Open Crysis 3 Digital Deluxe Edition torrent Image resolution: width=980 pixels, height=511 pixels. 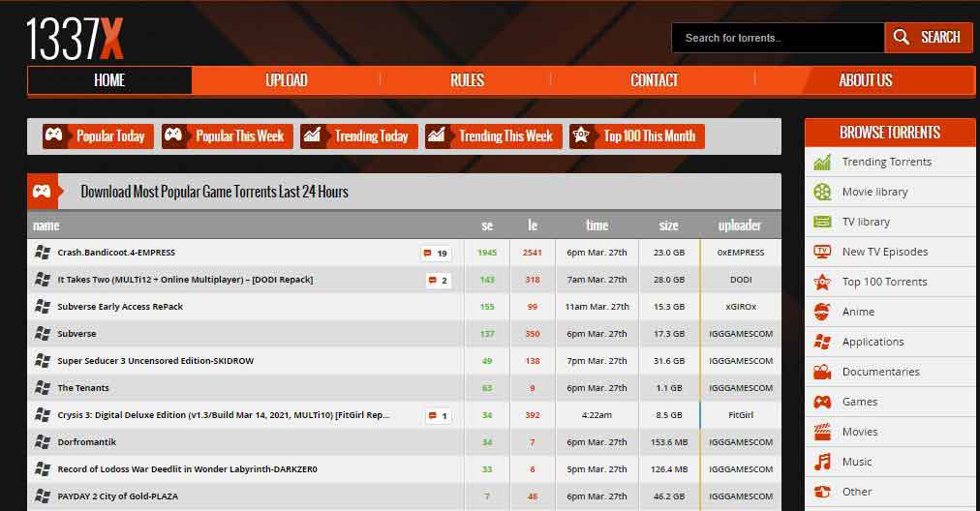(x=224, y=415)
